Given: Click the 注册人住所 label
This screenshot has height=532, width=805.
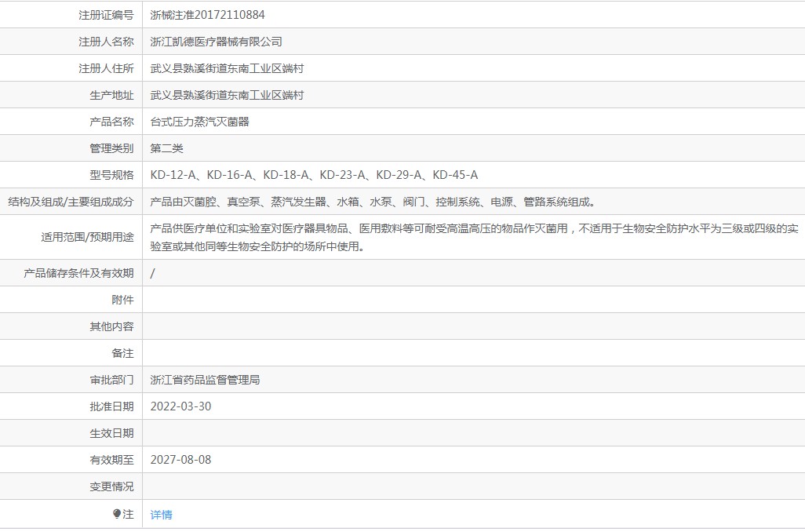Looking at the screenshot, I should 106,68.
